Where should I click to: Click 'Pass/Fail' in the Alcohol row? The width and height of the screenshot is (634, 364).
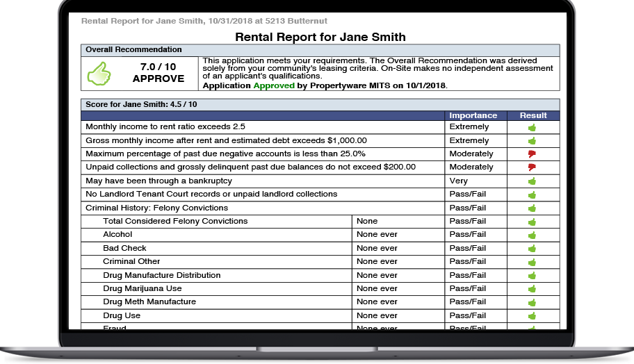coord(467,234)
